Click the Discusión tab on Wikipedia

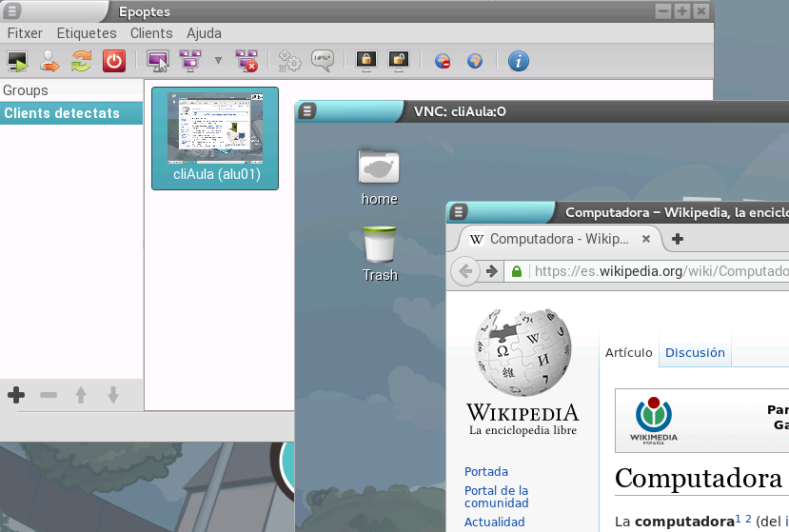[x=695, y=352]
